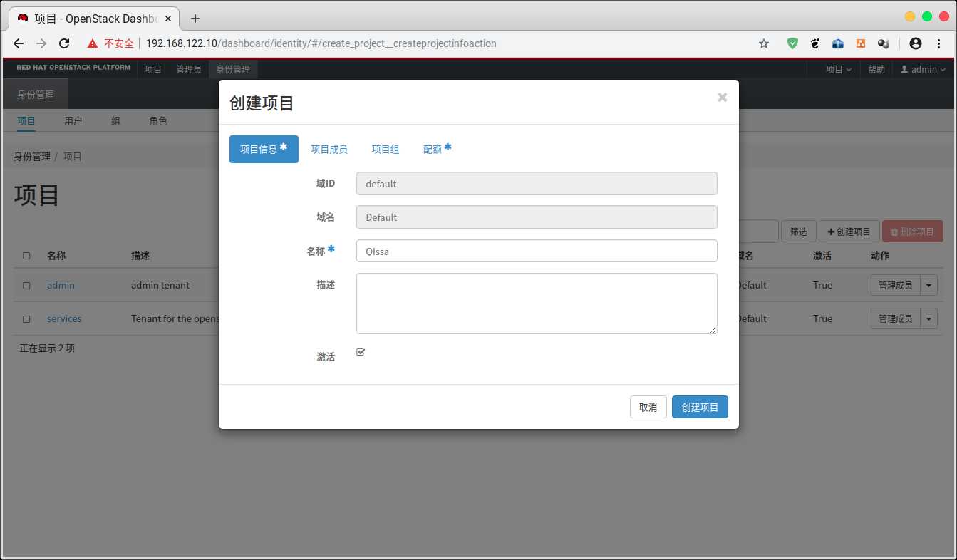The width and height of the screenshot is (957, 560).
Task: Open the 管理员 top menu
Action: coord(189,69)
